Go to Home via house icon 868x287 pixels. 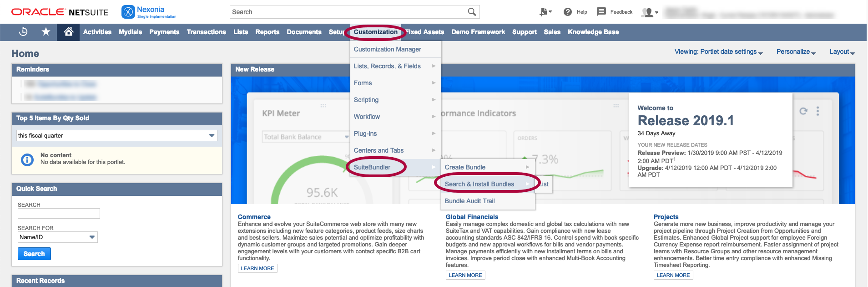69,32
